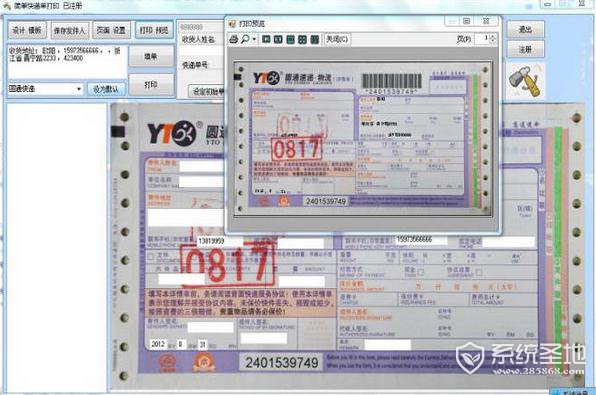Click the page number field in print preview
Screen dimensions: 596x395
(482, 39)
